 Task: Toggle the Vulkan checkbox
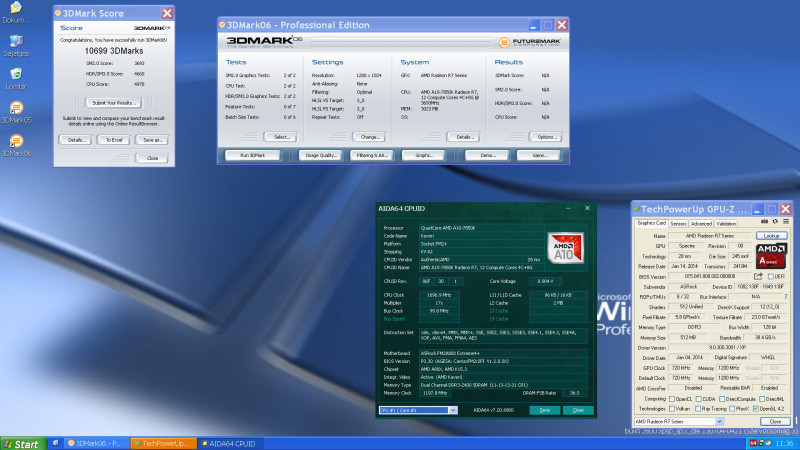(672, 409)
